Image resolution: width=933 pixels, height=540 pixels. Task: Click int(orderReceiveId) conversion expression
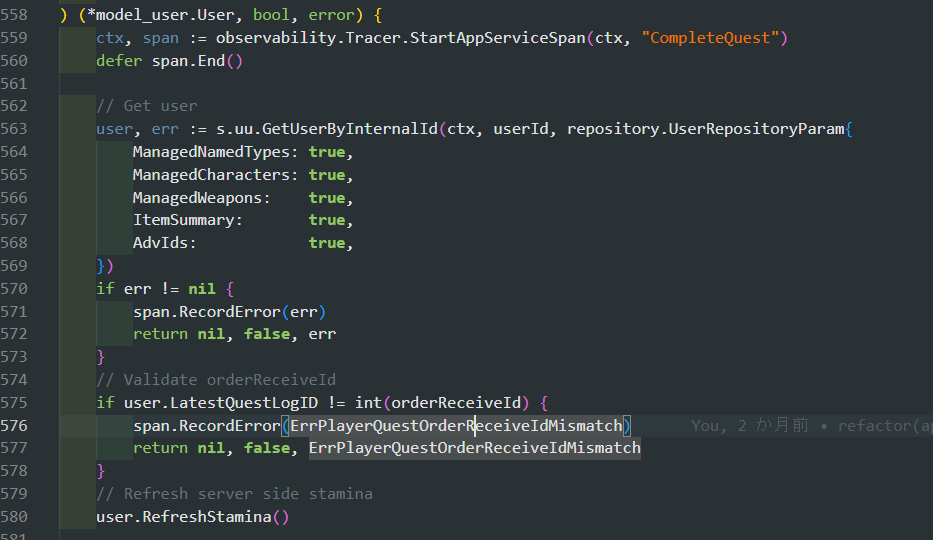[442, 403]
